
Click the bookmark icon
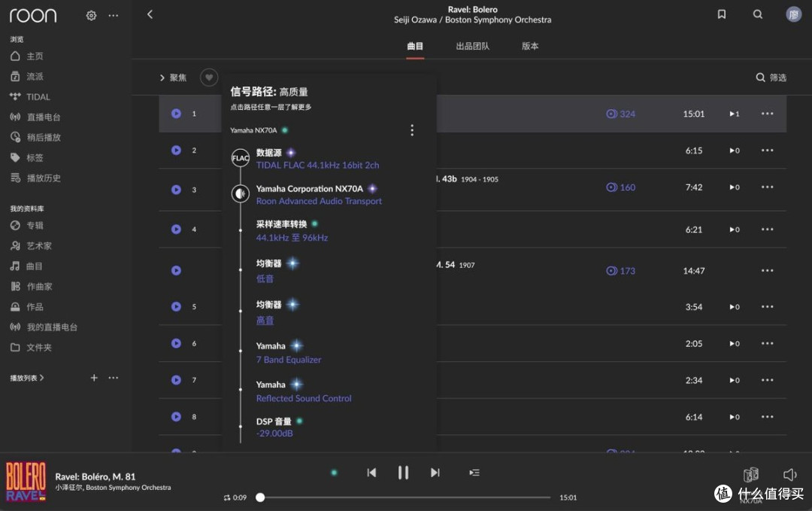coord(721,14)
